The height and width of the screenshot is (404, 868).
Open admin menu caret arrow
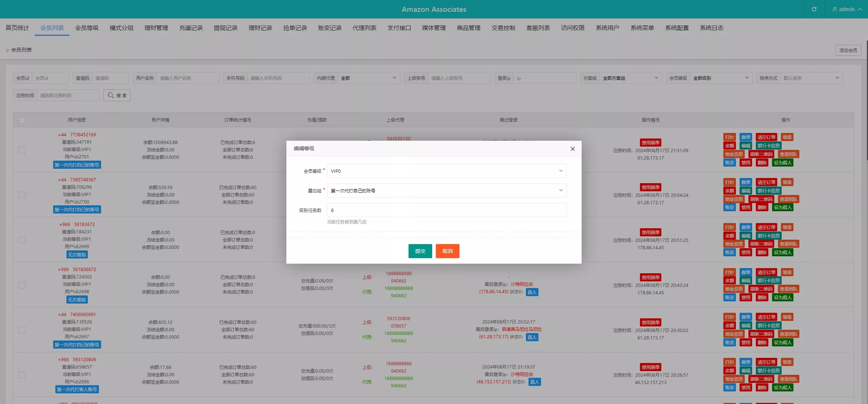pyautogui.click(x=860, y=9)
